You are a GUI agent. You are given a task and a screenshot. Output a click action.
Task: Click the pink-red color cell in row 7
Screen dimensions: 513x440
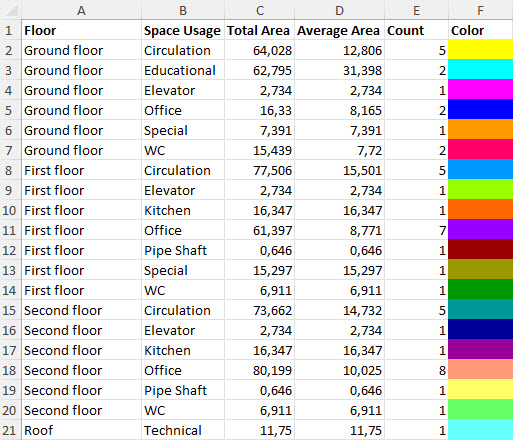click(x=480, y=150)
